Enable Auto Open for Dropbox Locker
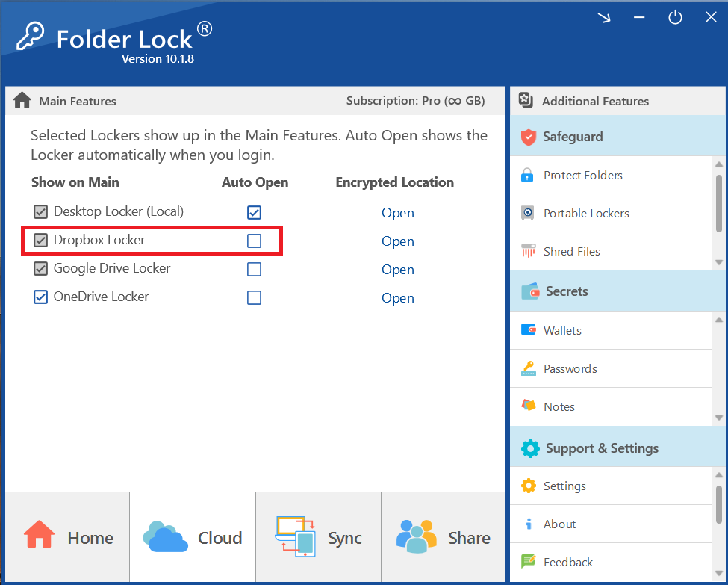This screenshot has height=585, width=728. (254, 241)
